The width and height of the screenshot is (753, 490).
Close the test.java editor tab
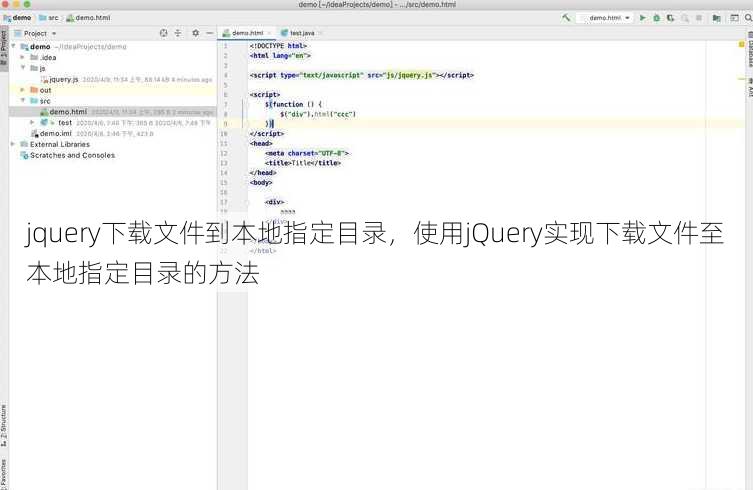[320, 33]
